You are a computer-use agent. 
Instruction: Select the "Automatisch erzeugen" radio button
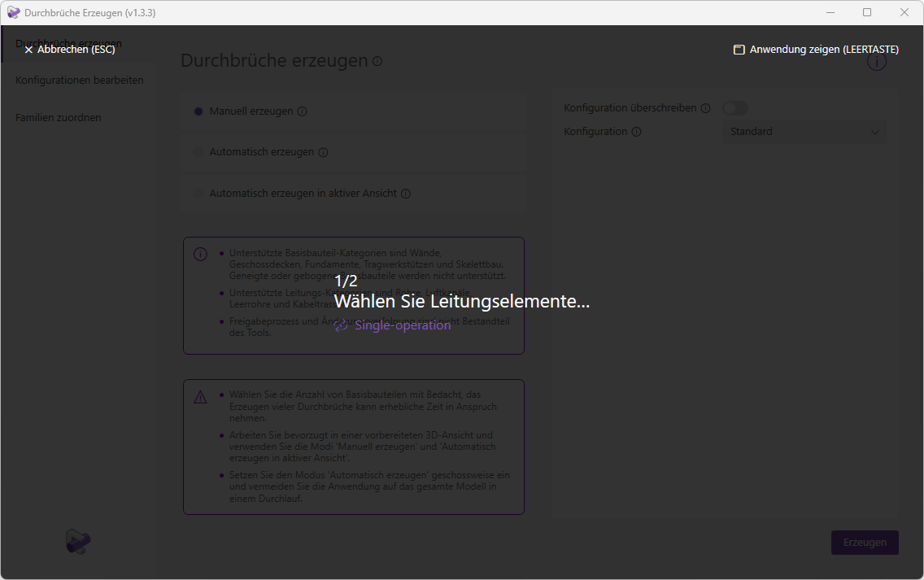point(198,152)
